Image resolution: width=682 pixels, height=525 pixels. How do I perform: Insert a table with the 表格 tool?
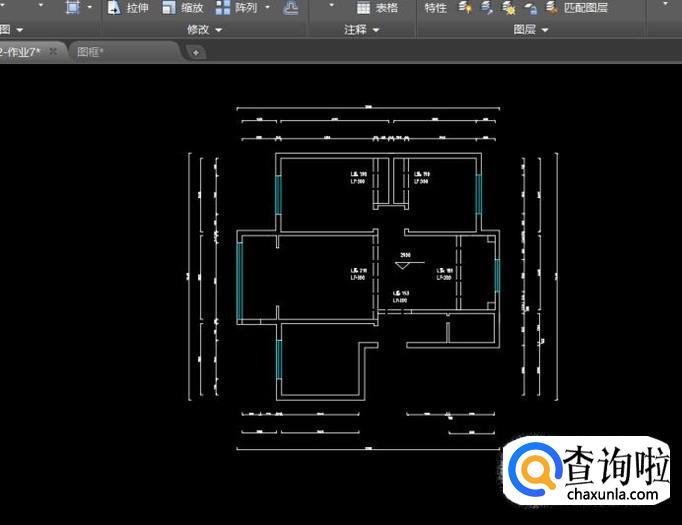coord(377,8)
